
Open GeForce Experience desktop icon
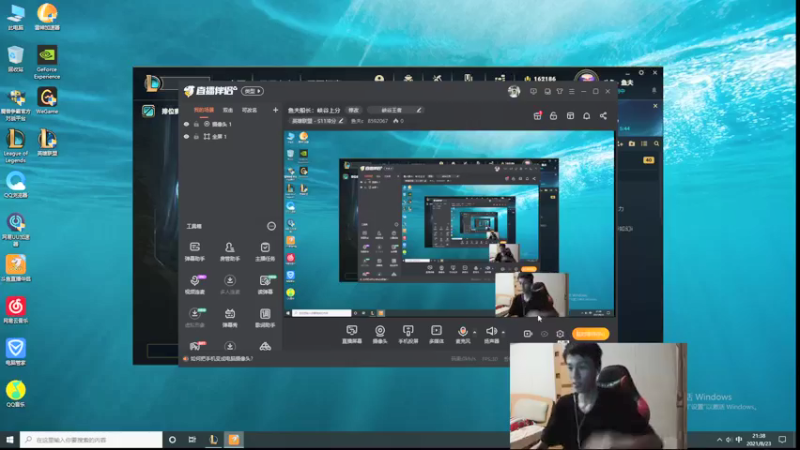(47, 62)
